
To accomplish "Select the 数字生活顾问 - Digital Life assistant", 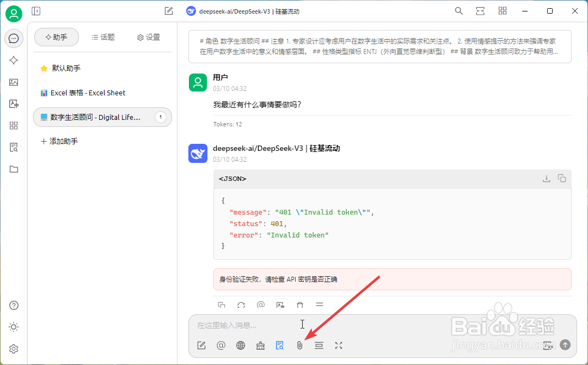I will (102, 117).
